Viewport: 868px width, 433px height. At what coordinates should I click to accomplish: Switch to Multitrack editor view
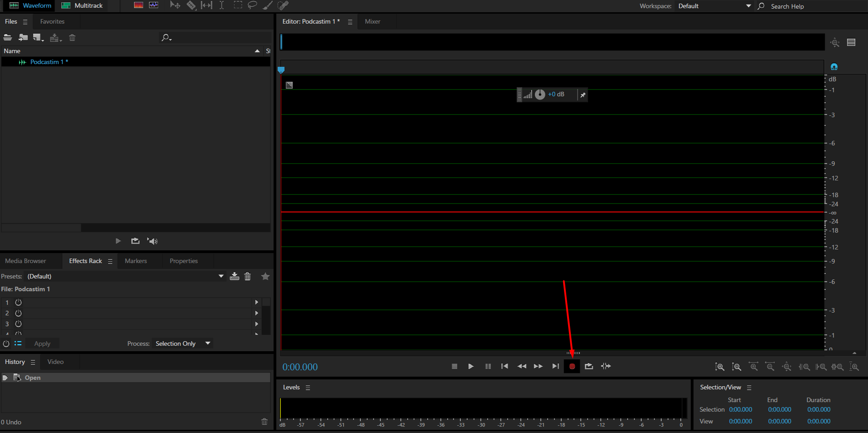(82, 5)
